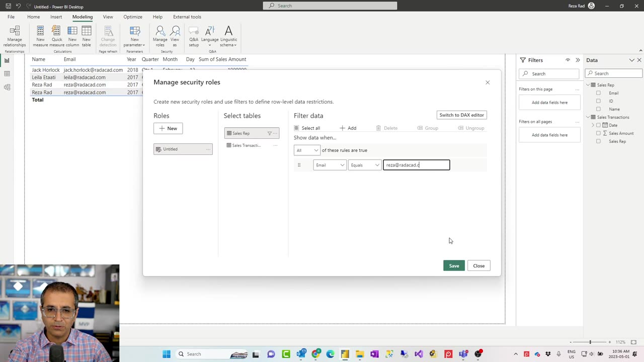644x362 pixels.
Task: Click New table icon
Action: click(87, 36)
